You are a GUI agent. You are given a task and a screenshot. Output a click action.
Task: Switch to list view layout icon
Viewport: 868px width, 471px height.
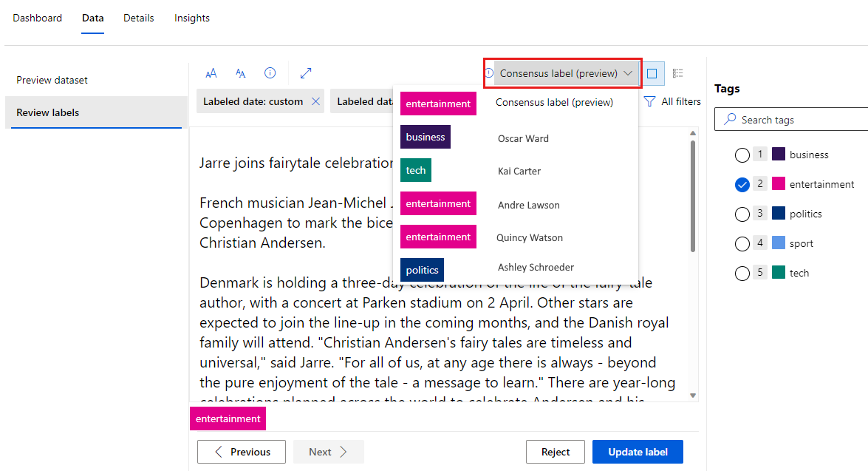tap(678, 73)
